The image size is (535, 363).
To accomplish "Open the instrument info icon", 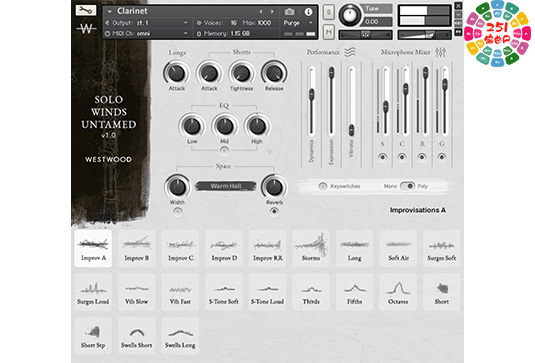I will [308, 12].
